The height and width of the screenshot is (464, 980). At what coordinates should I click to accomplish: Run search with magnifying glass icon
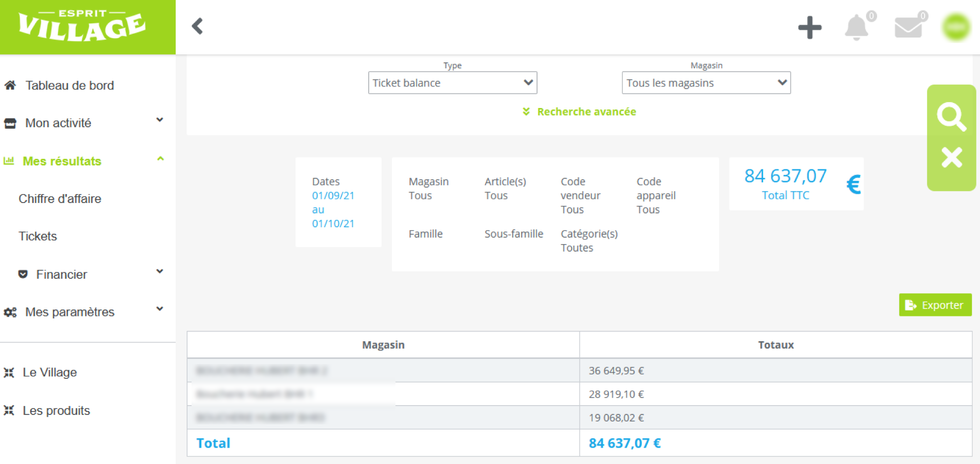click(951, 116)
